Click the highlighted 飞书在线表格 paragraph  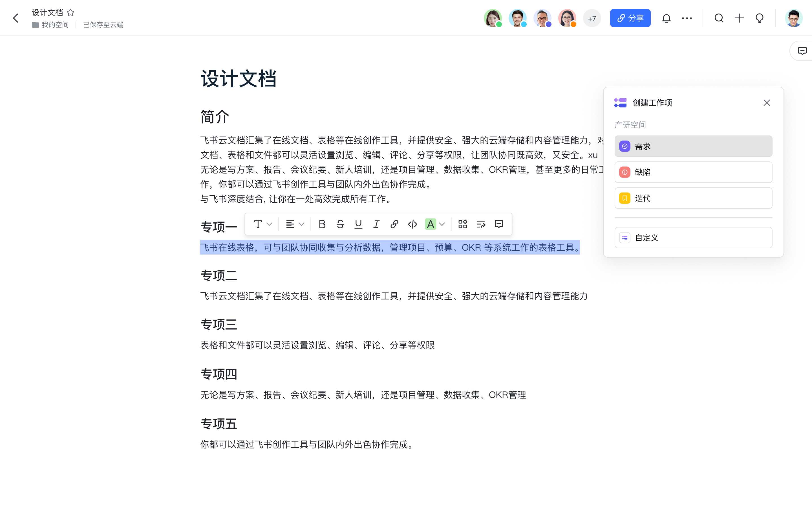(x=390, y=248)
